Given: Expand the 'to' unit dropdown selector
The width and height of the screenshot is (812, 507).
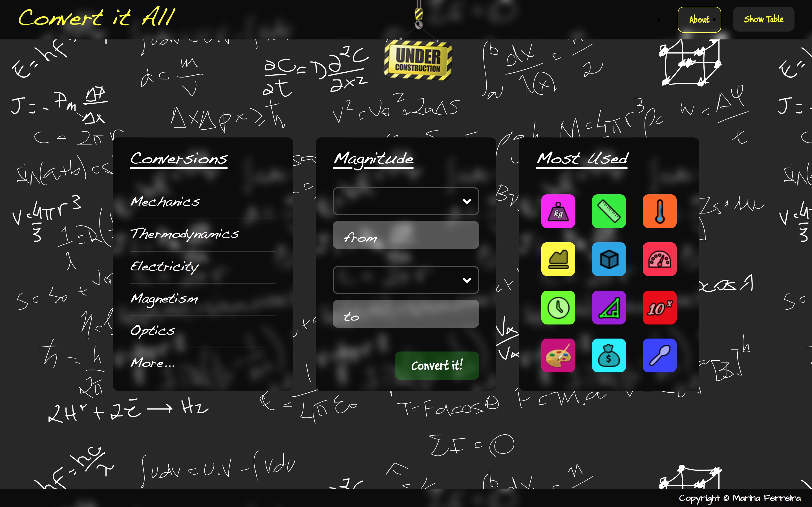Looking at the screenshot, I should 406,280.
